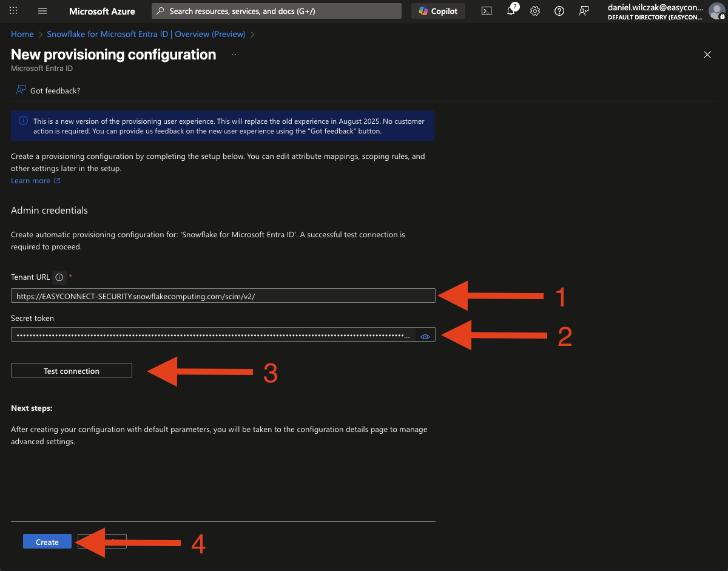Click the Tenant URL info icon
Screen dimensions: 728x571
click(59, 277)
